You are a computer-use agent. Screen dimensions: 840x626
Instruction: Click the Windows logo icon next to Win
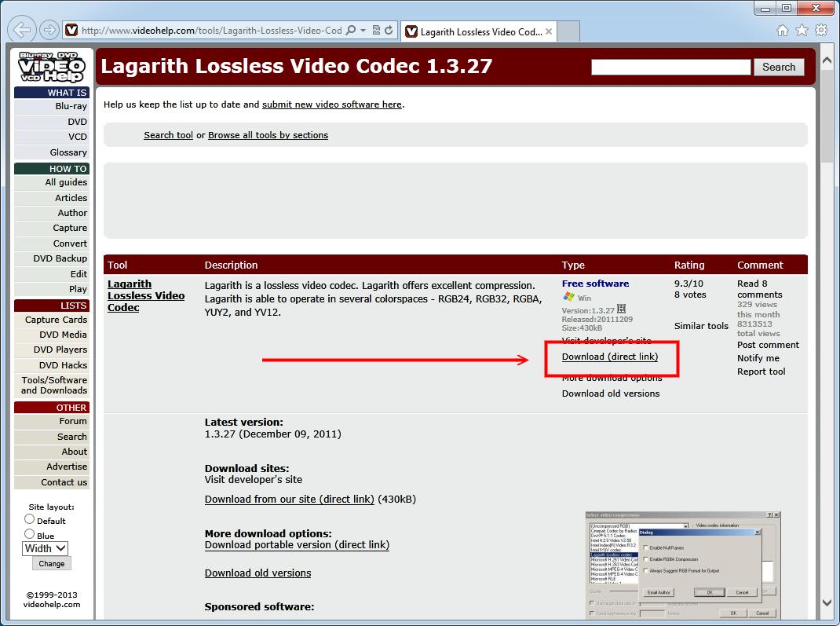coord(568,297)
